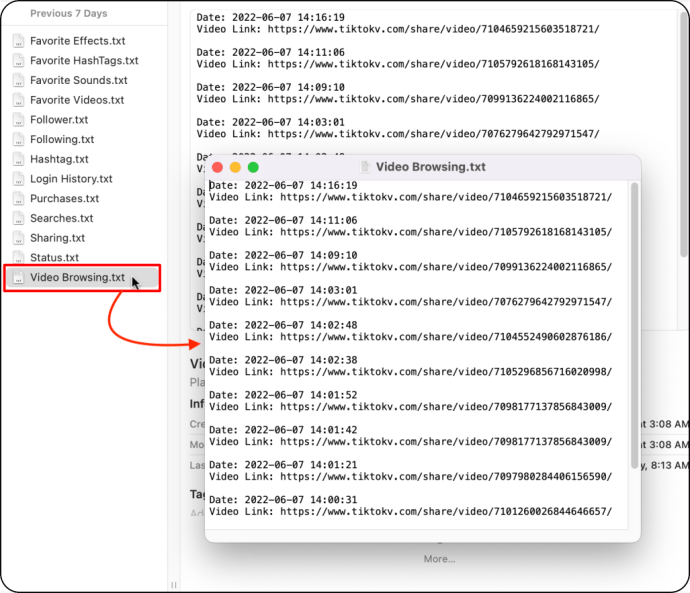Select Login History.txt file
Viewport: 690px width, 593px height.
point(71,179)
